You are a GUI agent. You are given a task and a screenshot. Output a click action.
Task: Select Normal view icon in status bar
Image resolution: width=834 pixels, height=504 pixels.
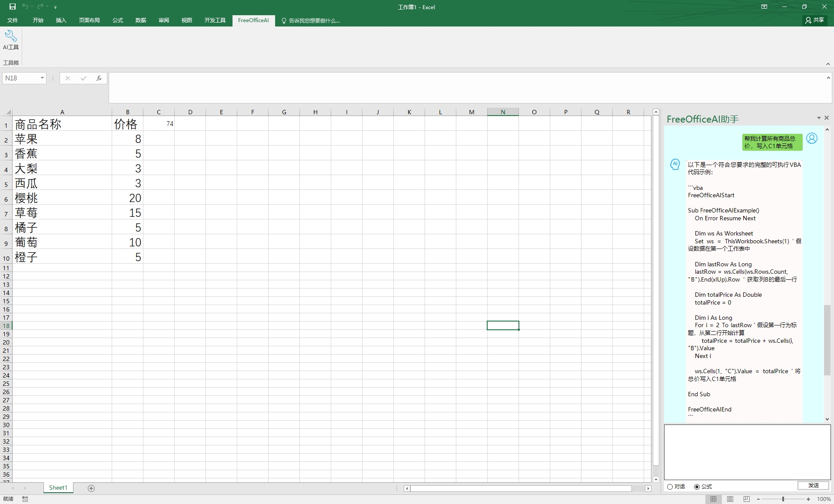[x=714, y=499]
